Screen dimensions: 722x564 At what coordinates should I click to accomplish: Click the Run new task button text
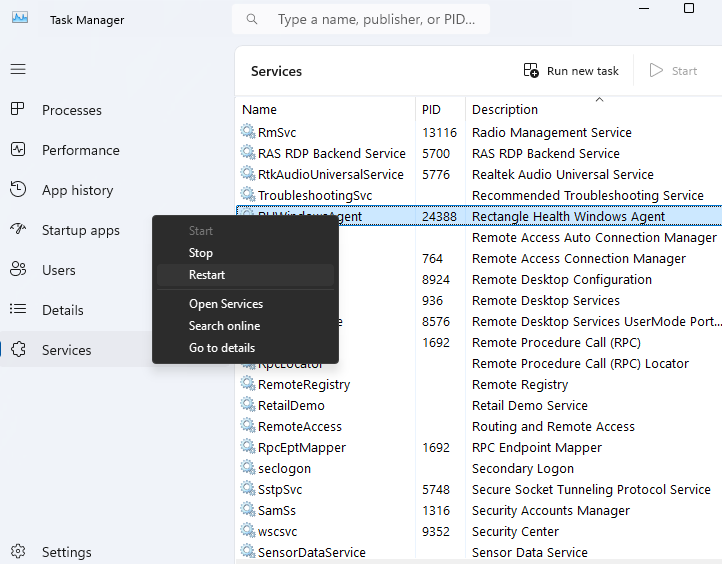click(582, 71)
